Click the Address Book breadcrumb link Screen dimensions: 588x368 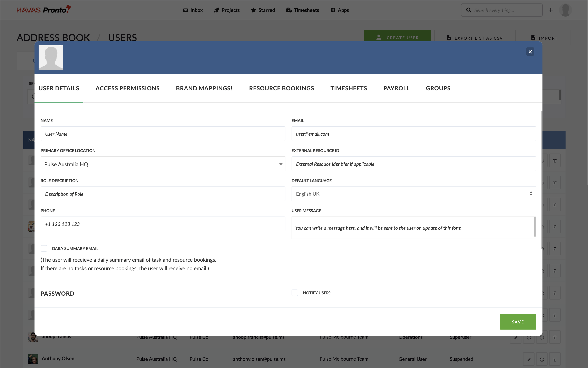53,38
